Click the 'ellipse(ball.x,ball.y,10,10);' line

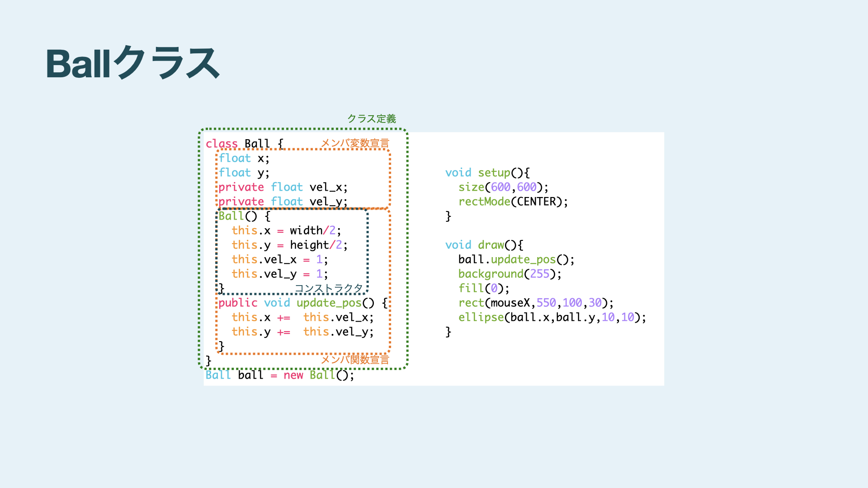tap(552, 318)
